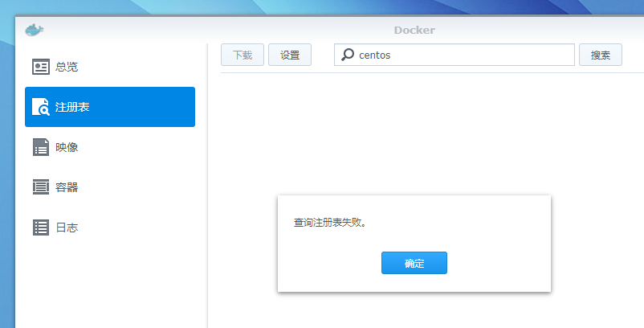The width and height of the screenshot is (644, 328).
Task: Click the 映像 image file icon
Action: (x=41, y=147)
